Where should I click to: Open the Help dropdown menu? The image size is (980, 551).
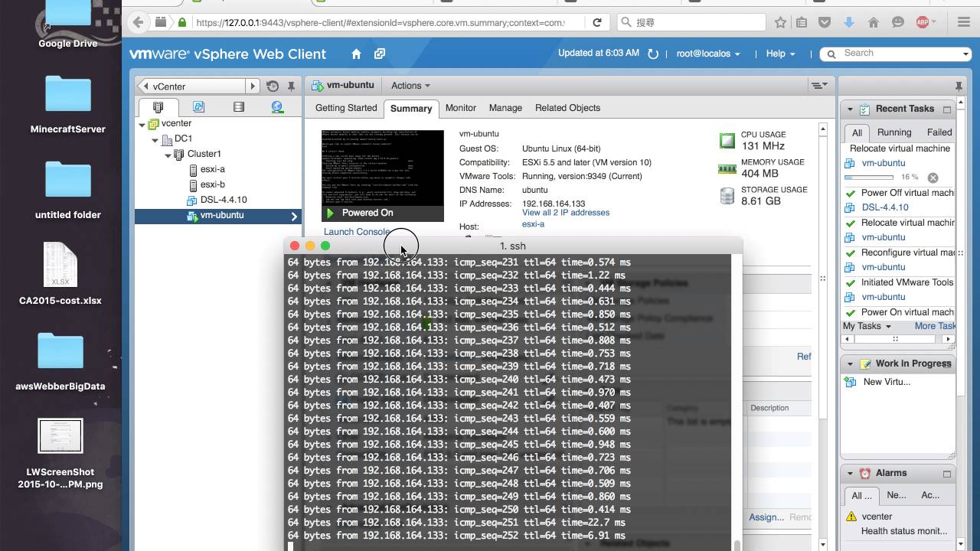(x=780, y=54)
